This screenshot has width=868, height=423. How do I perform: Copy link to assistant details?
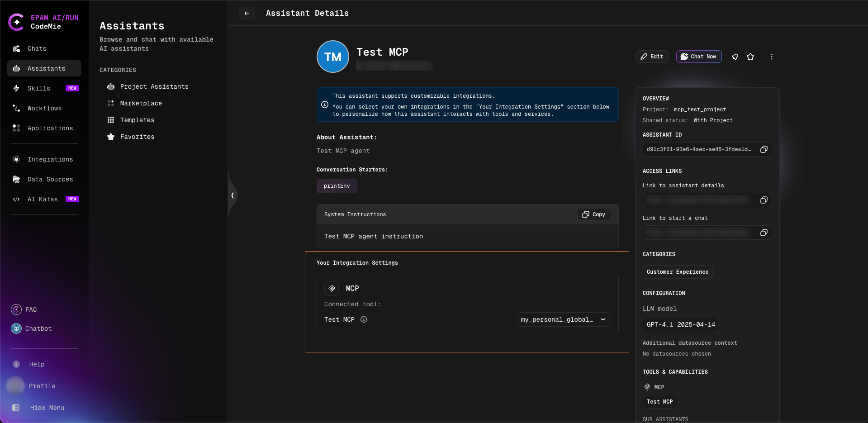pos(764,200)
